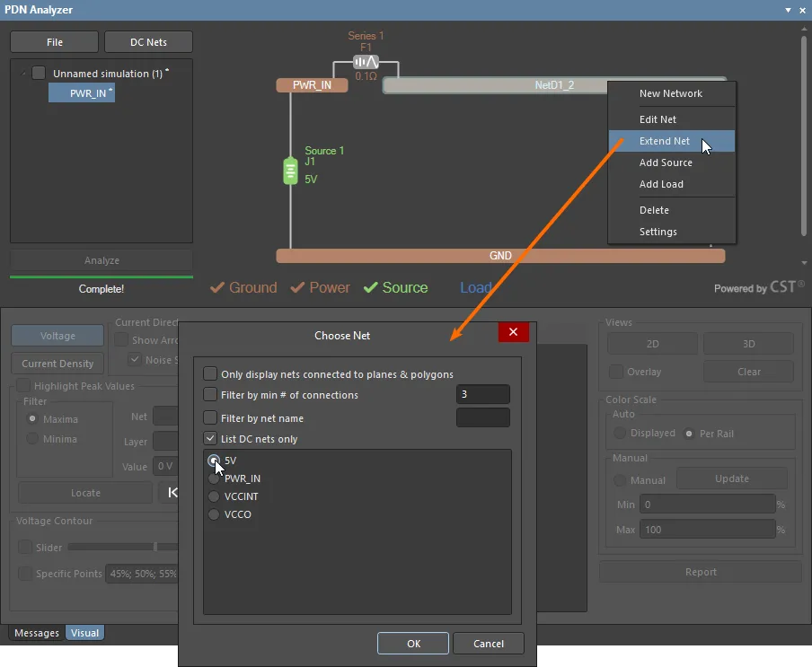Click the NetD1_2 net bar
The width and height of the screenshot is (812, 667).
[x=495, y=85]
